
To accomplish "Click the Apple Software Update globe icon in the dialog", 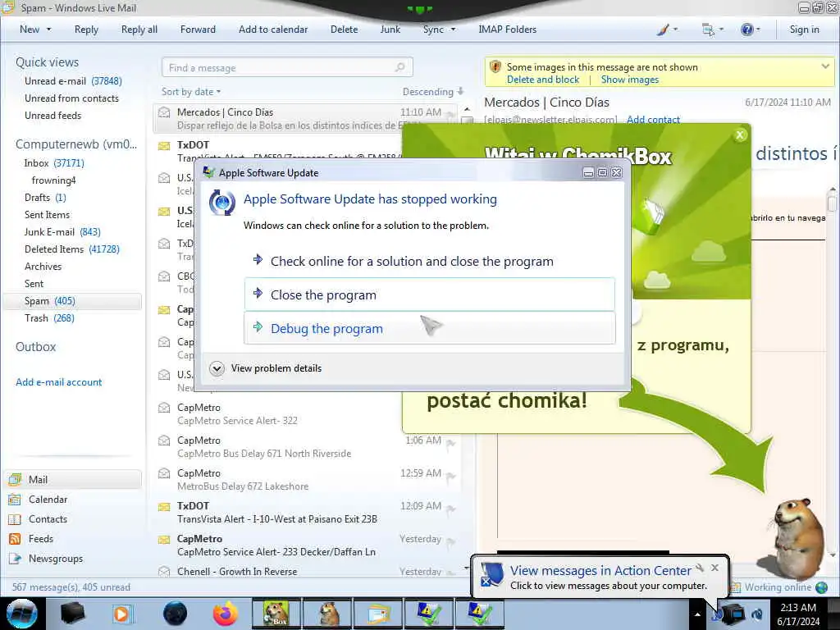I will click(222, 203).
